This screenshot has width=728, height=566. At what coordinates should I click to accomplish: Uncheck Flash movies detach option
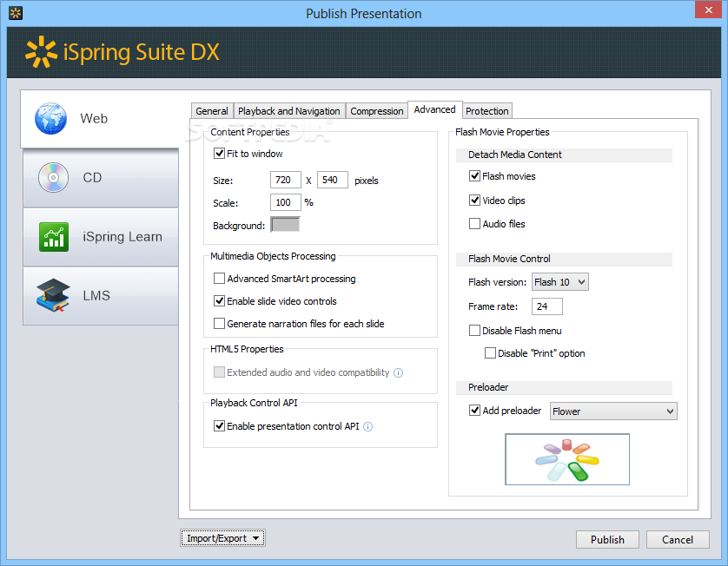[x=474, y=176]
